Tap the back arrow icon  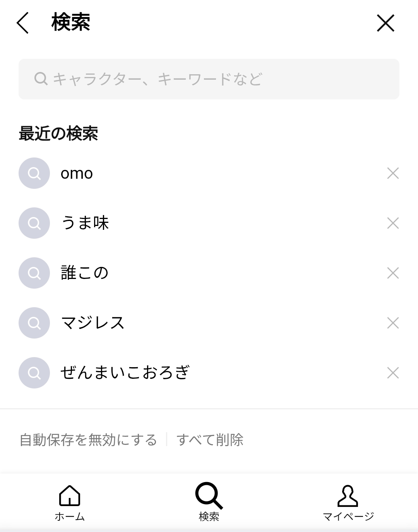(22, 23)
